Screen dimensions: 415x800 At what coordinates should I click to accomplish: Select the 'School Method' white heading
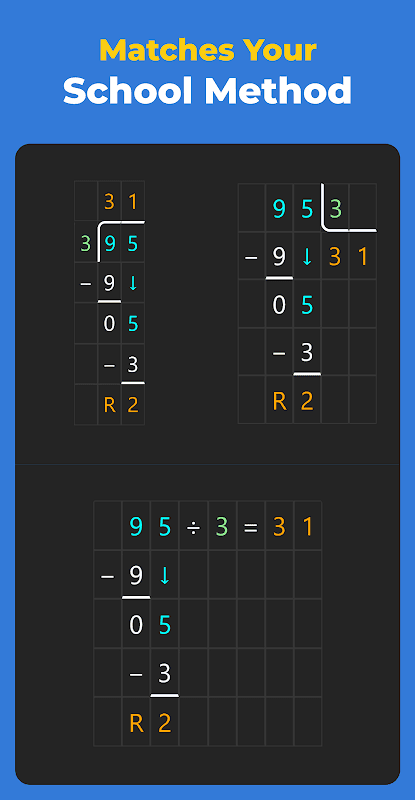pyautogui.click(x=207, y=90)
